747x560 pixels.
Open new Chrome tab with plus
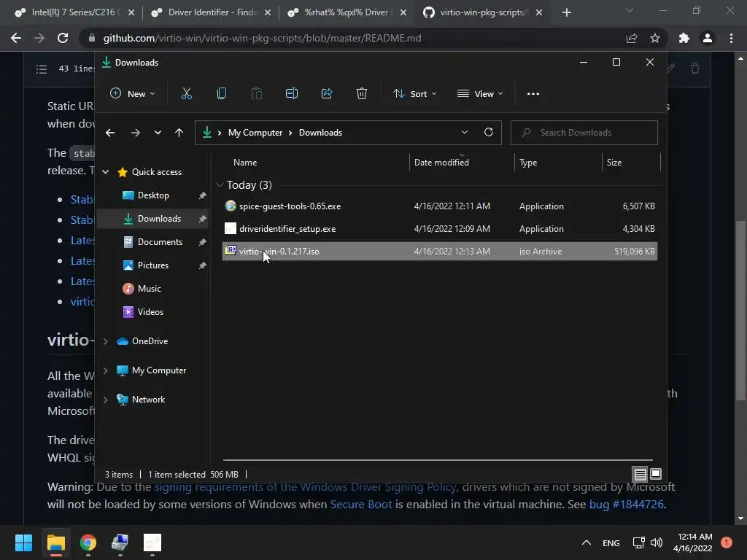tap(566, 12)
